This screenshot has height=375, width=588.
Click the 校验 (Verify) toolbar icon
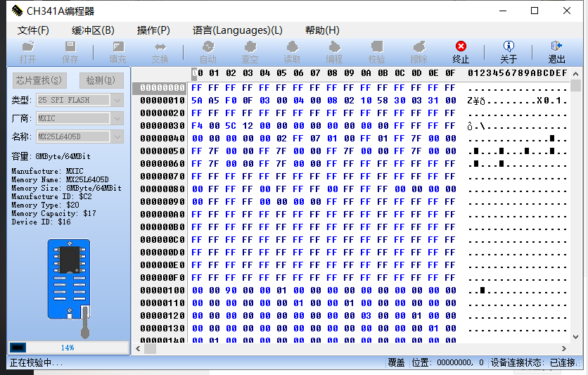click(x=377, y=51)
